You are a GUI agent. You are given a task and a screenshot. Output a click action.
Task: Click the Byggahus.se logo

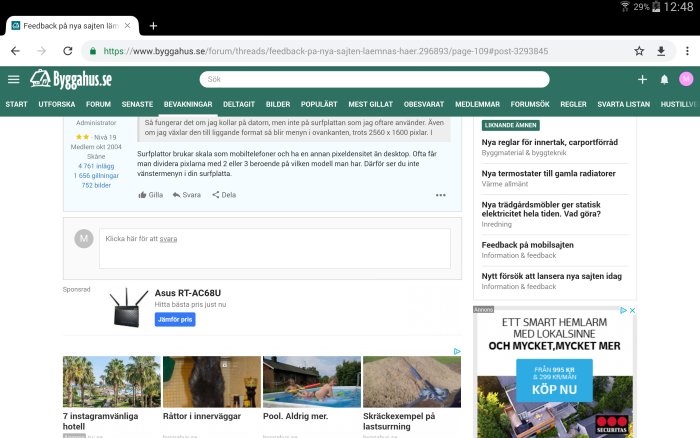tap(71, 79)
